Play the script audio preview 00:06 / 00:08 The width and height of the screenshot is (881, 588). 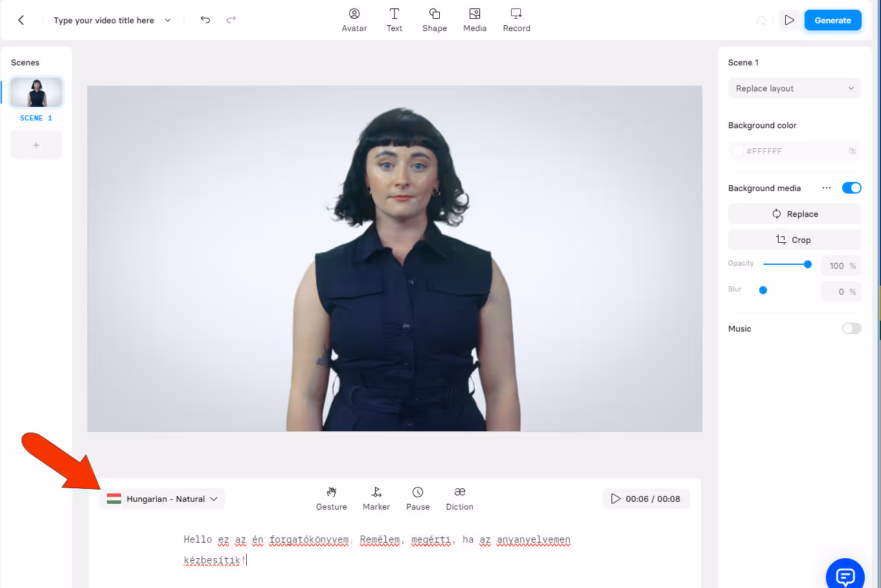(x=646, y=499)
